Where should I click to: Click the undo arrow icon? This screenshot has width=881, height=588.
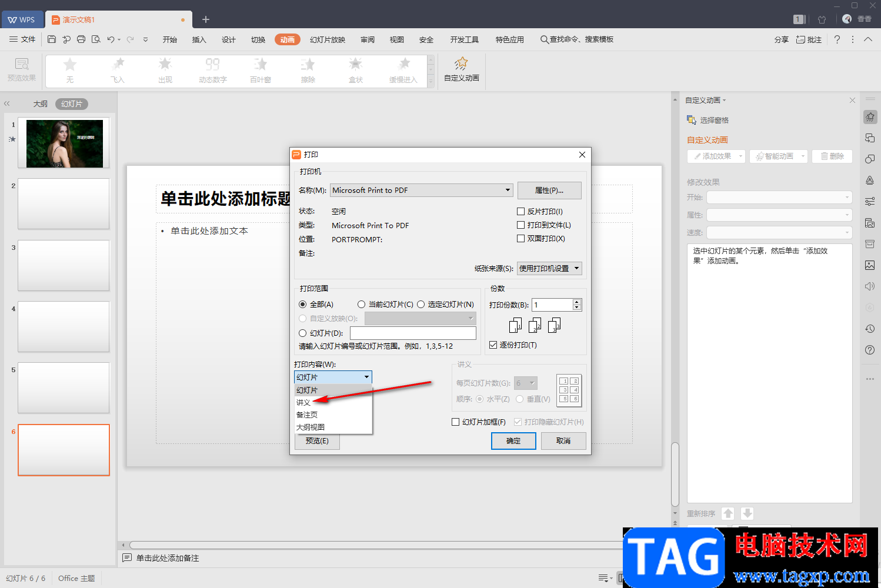(111, 39)
